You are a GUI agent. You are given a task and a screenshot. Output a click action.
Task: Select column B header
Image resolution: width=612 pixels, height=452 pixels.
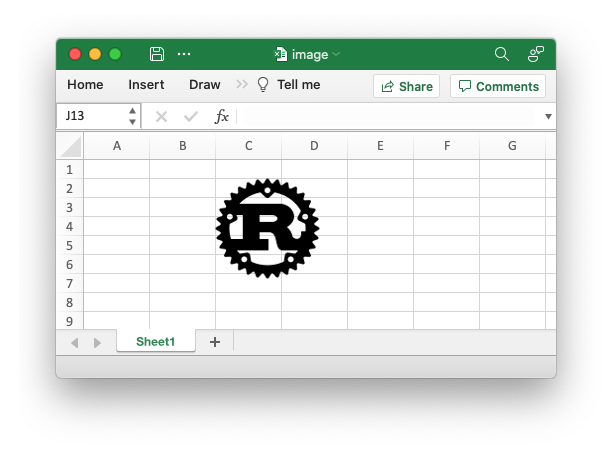point(183,146)
